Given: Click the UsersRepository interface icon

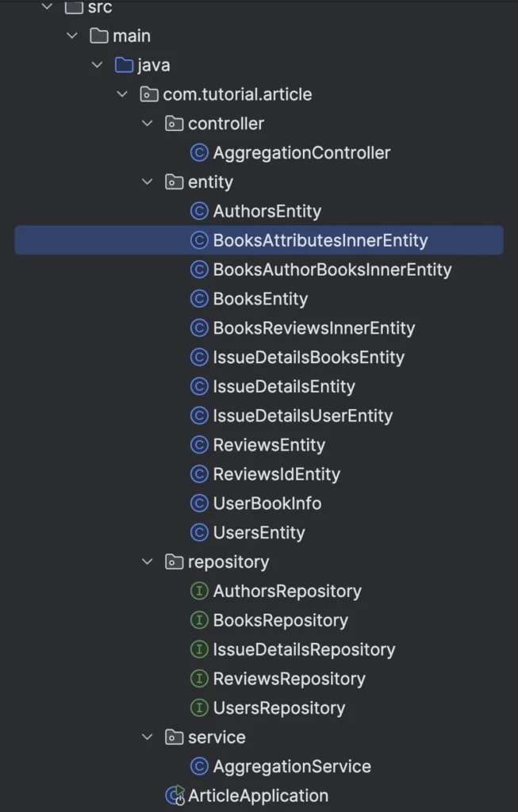Looking at the screenshot, I should tap(200, 708).
